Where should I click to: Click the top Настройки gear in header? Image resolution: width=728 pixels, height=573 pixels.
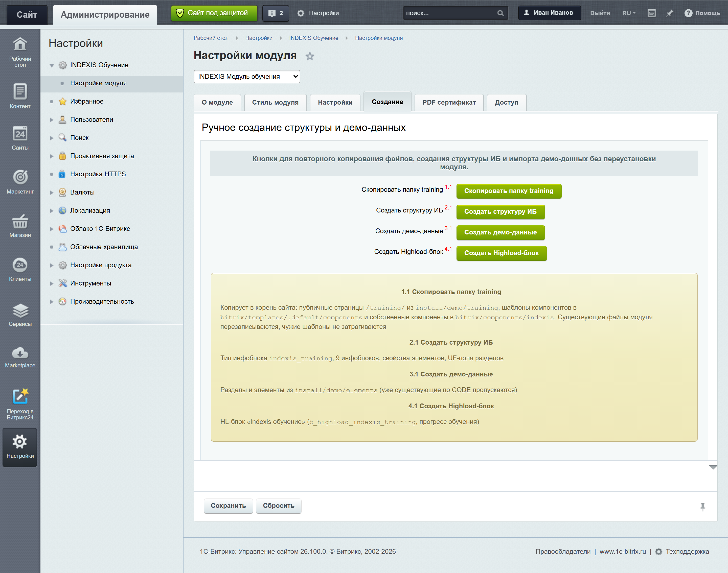pos(318,13)
